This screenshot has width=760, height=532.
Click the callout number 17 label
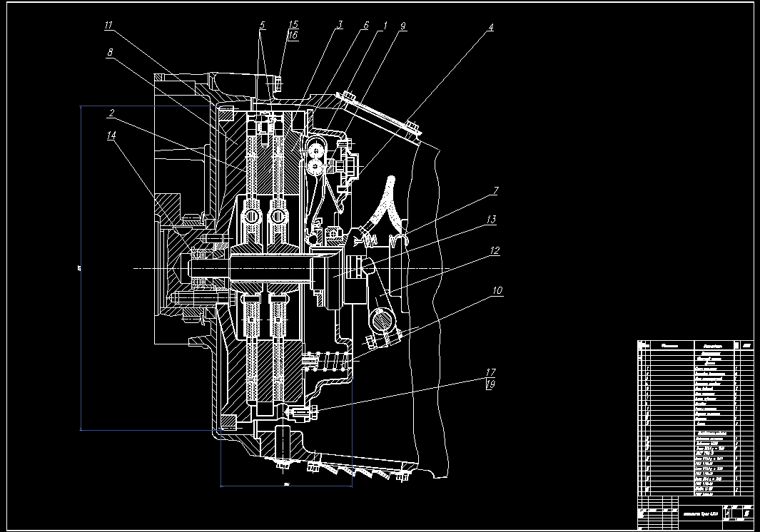[490, 372]
